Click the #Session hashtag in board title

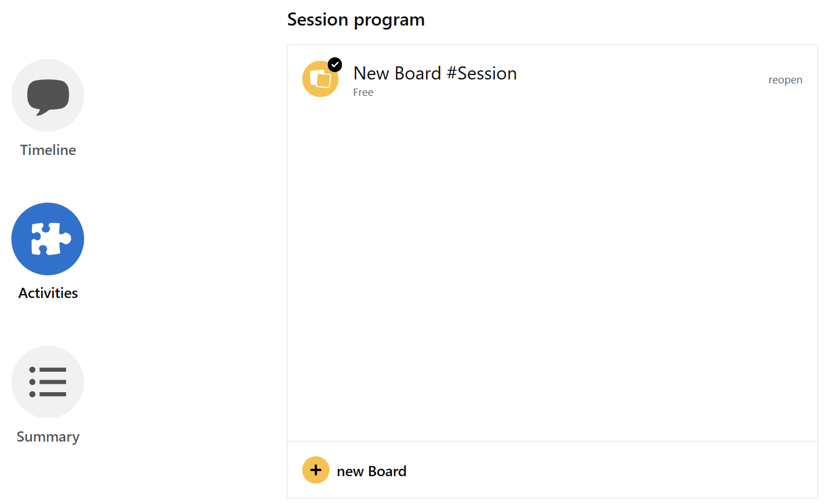click(481, 73)
